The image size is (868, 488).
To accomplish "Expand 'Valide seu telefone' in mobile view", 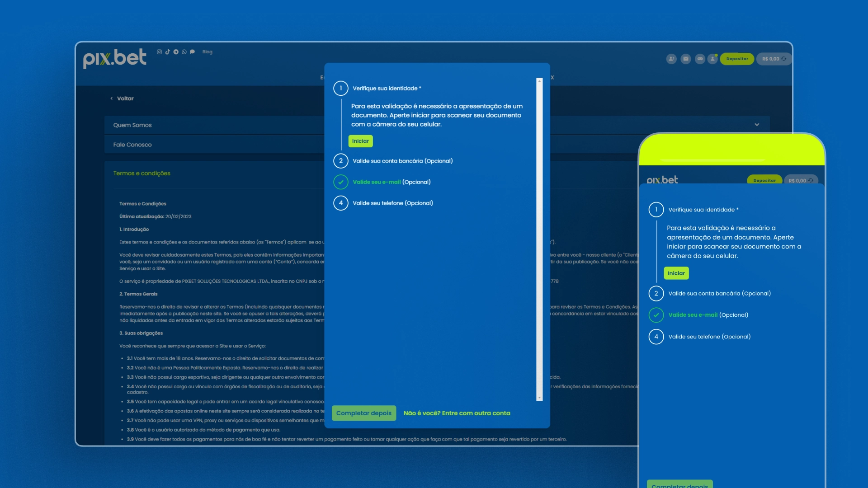I will click(x=709, y=337).
